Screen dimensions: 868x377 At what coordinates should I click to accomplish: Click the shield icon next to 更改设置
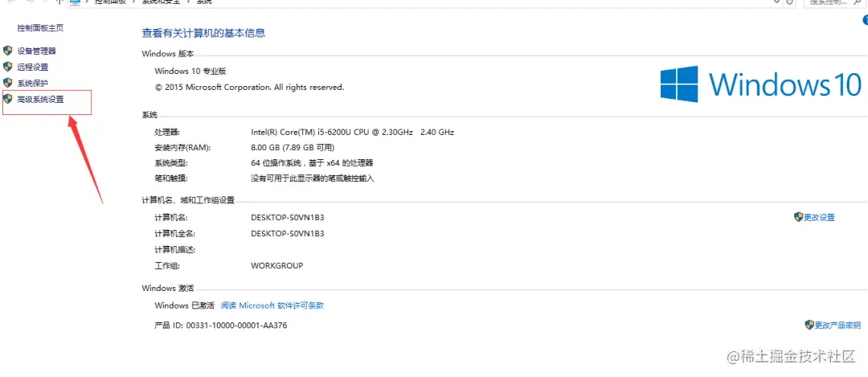pos(798,217)
